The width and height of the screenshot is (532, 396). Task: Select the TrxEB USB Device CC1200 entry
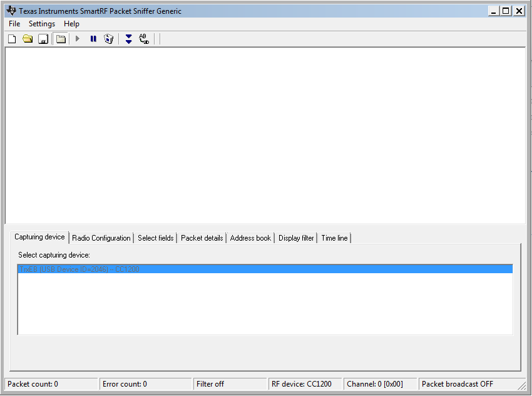tap(265, 269)
